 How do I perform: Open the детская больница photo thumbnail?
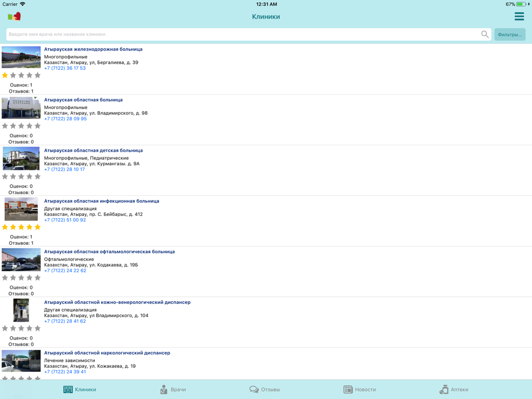tap(21, 159)
